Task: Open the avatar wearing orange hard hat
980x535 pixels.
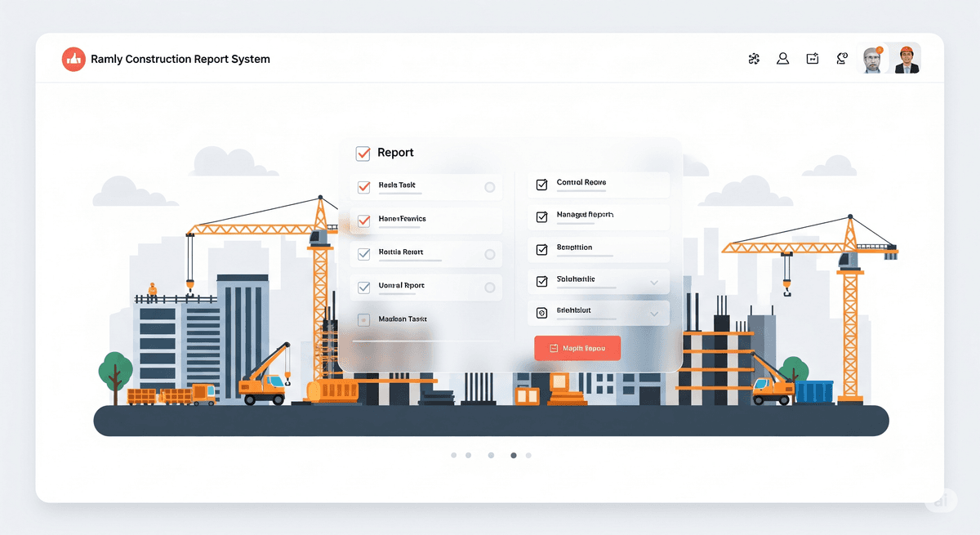Action: pyautogui.click(x=906, y=60)
